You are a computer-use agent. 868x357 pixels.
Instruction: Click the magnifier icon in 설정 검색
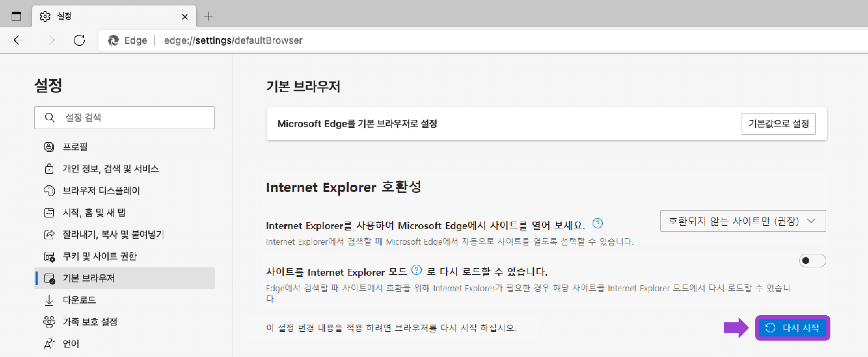[x=50, y=118]
